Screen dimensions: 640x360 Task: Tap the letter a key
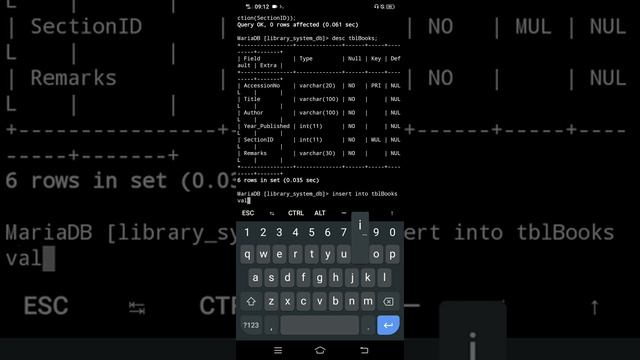click(x=255, y=278)
